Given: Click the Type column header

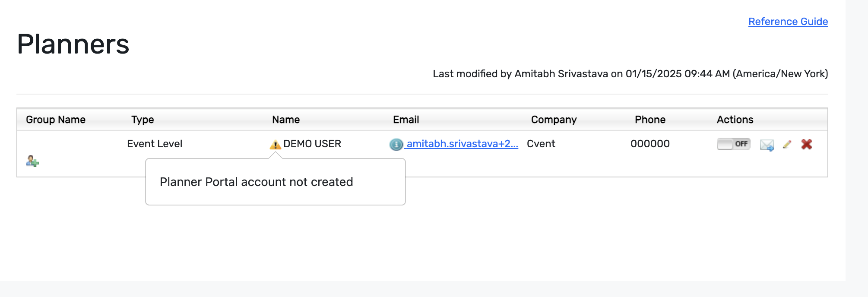Looking at the screenshot, I should [x=143, y=120].
